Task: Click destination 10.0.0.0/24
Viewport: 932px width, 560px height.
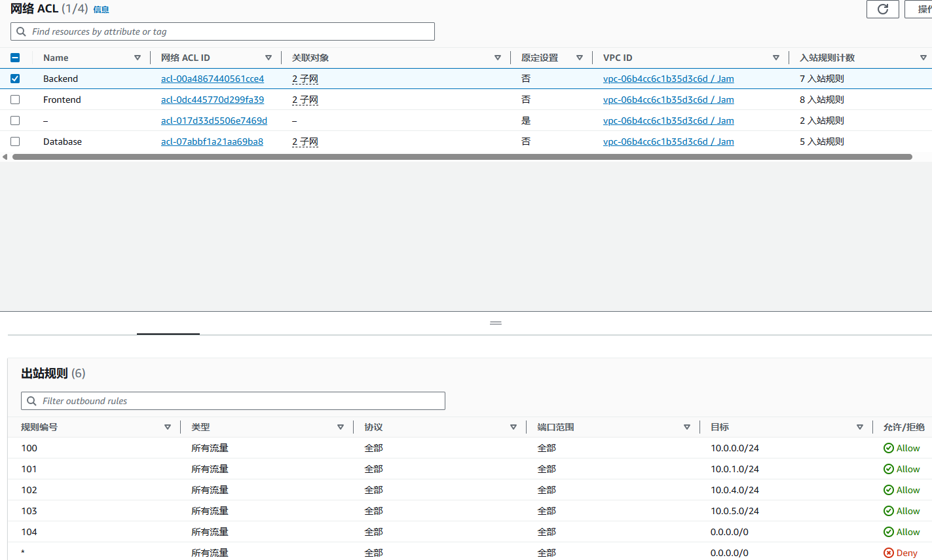Action: click(735, 448)
